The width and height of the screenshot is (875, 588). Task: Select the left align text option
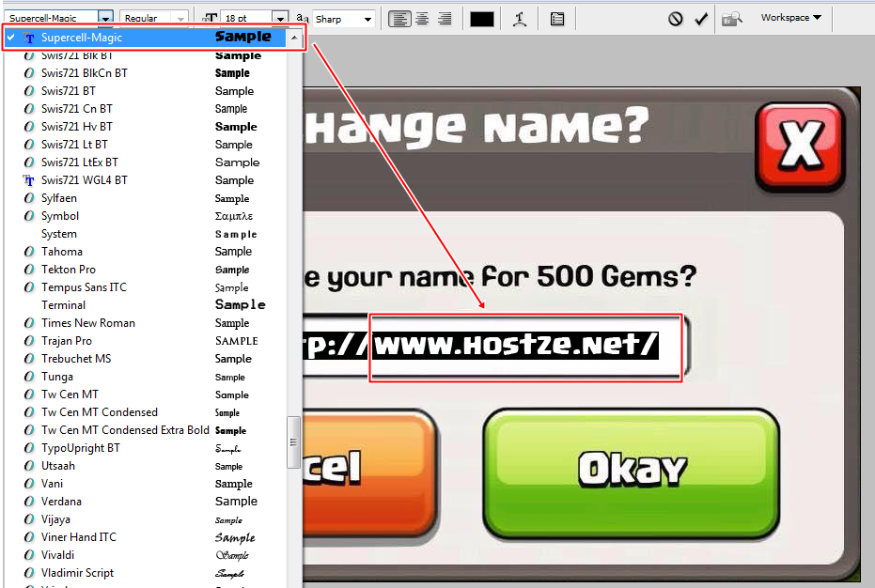tap(398, 18)
